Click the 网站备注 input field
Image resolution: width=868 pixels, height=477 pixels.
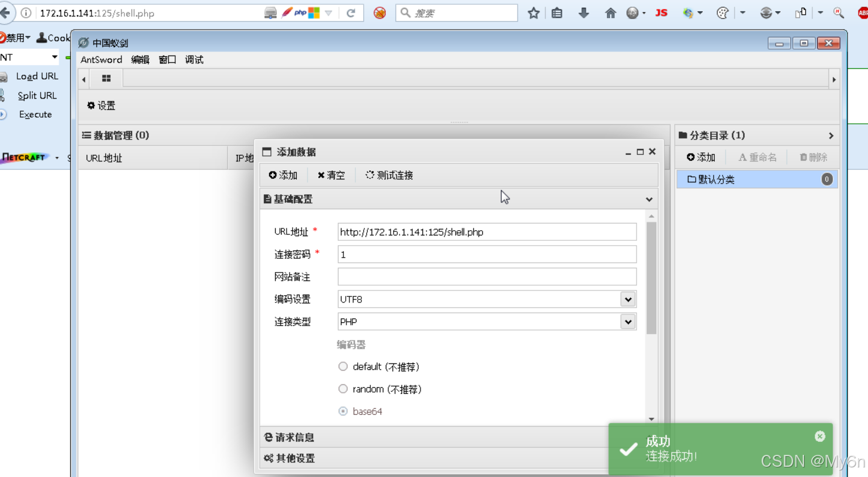(x=487, y=277)
